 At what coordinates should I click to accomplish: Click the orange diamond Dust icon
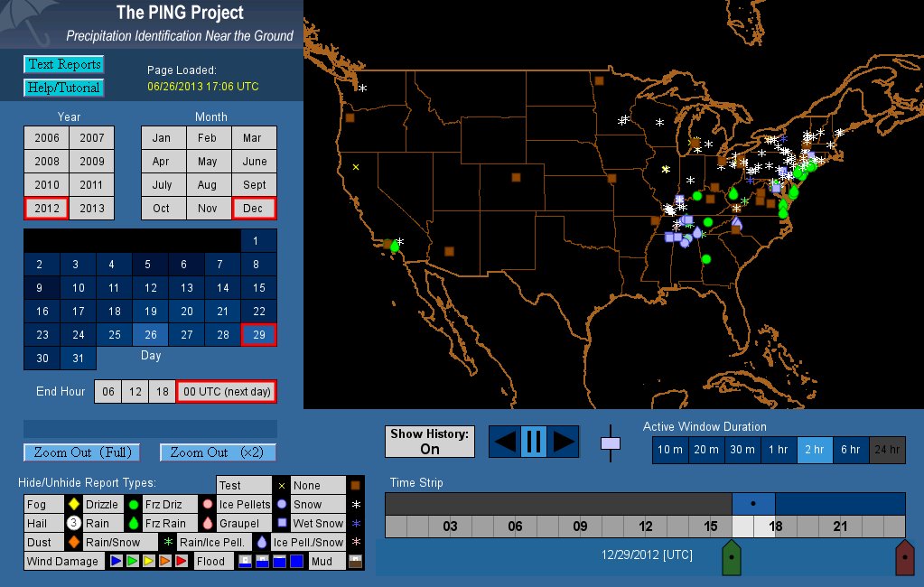[74, 543]
